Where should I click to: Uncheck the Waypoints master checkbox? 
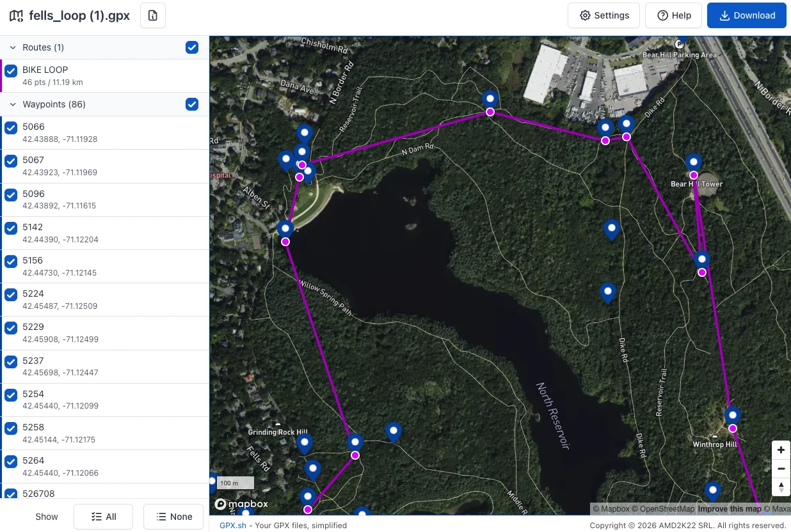(192, 104)
